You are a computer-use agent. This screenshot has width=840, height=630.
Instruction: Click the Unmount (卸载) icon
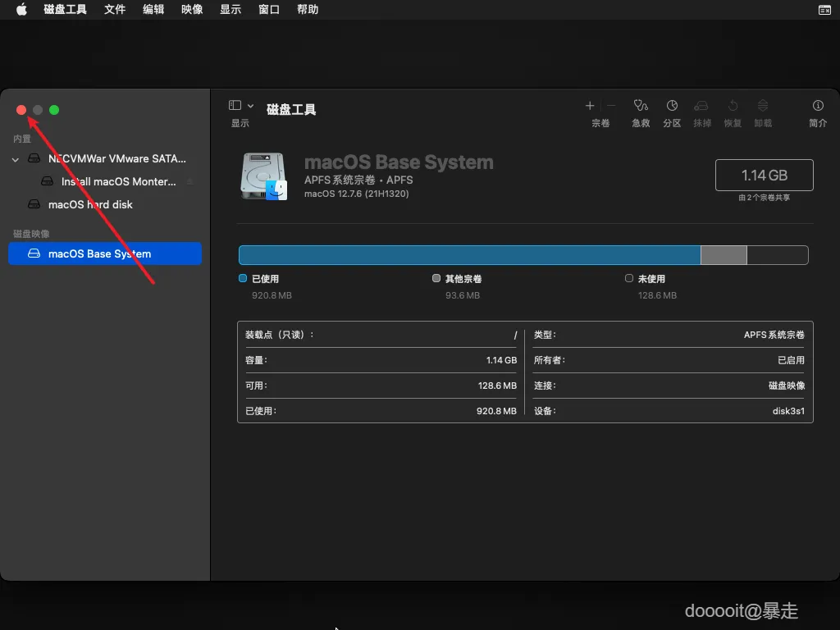point(763,106)
